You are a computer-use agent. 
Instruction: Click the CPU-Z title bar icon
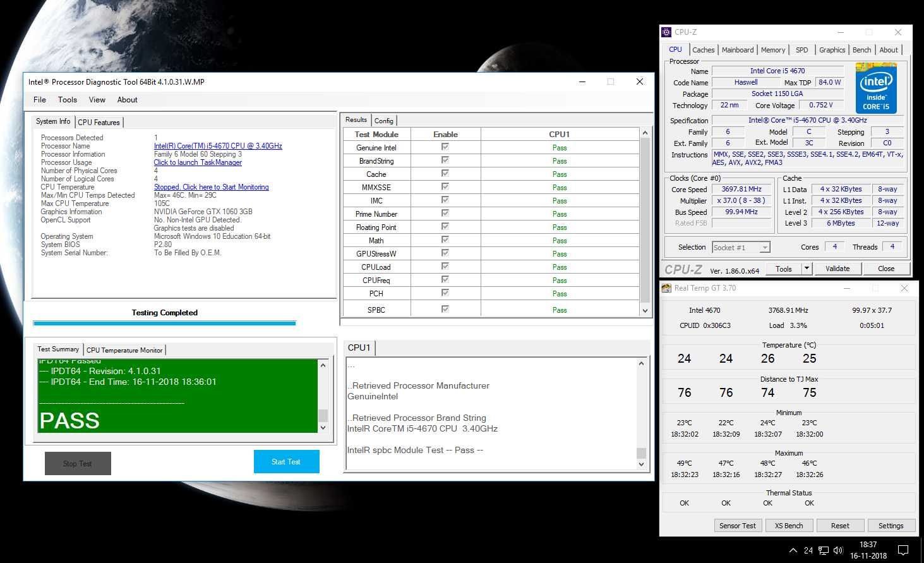coord(666,32)
